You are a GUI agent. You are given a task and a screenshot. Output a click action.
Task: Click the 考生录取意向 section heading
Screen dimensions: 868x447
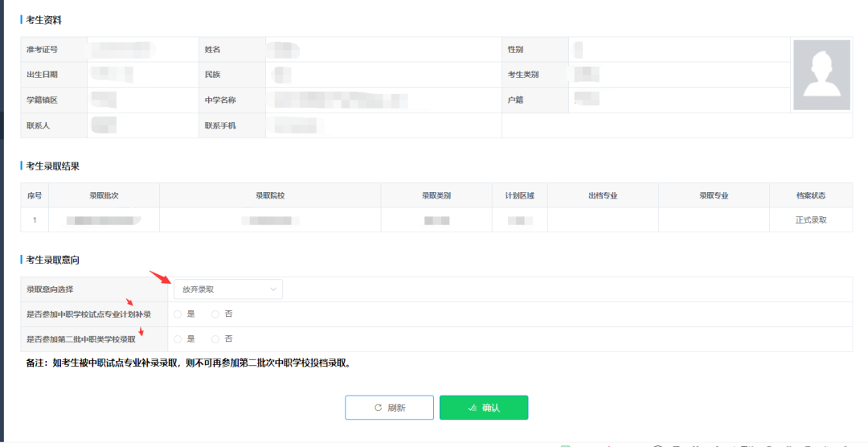coord(53,260)
